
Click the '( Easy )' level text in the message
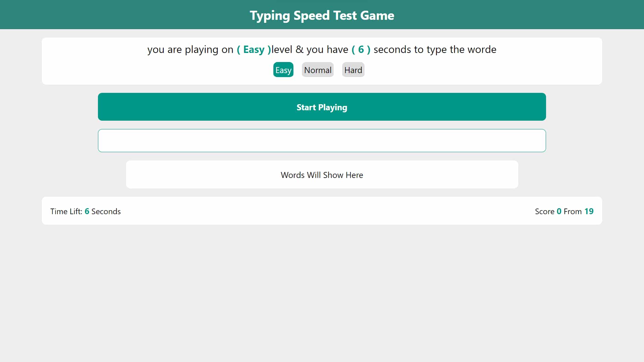tap(254, 50)
